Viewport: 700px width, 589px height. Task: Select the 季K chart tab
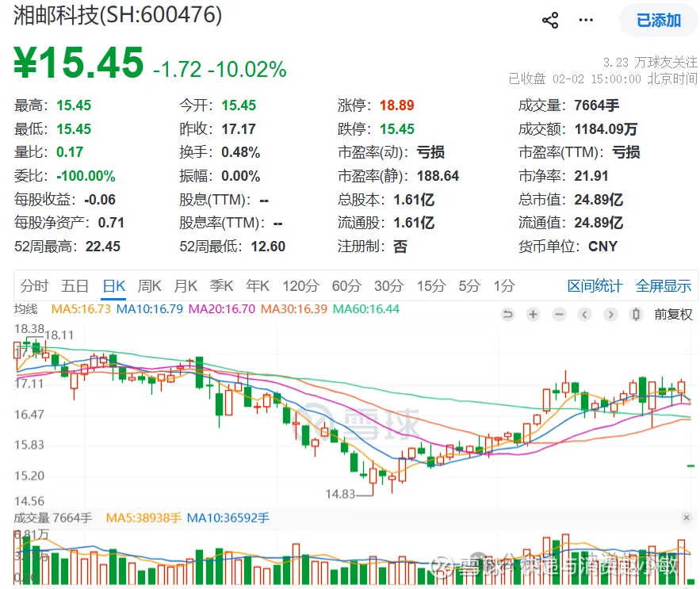[x=221, y=285]
